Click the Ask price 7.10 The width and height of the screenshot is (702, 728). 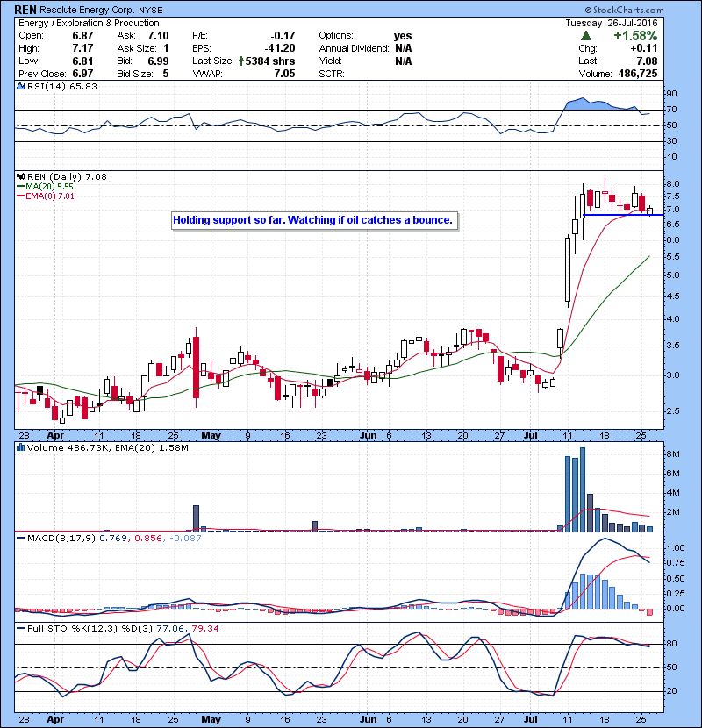click(x=158, y=36)
